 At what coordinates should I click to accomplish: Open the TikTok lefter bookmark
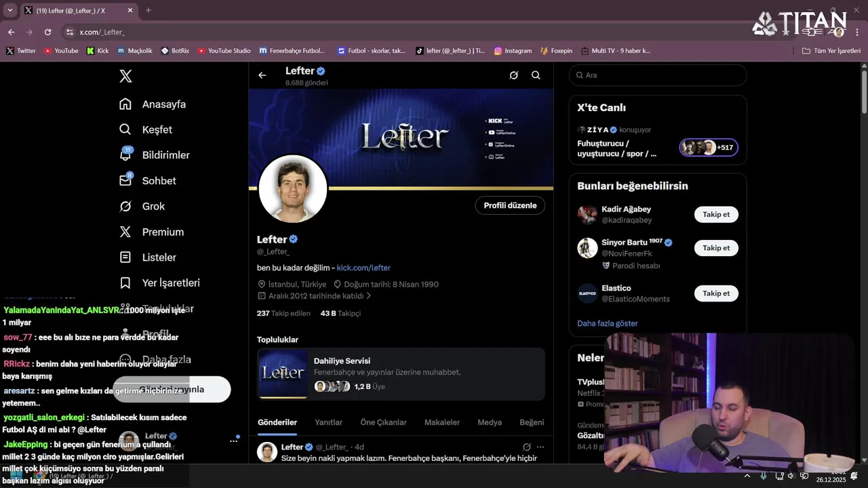pos(450,51)
